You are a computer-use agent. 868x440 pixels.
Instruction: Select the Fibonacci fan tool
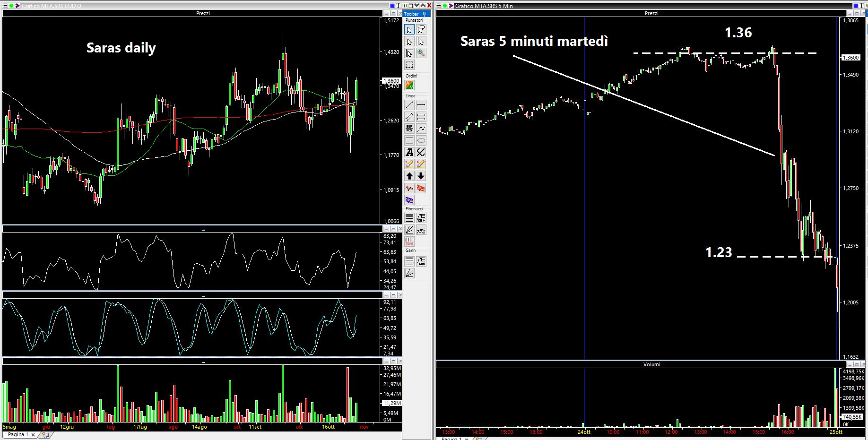pos(409,230)
